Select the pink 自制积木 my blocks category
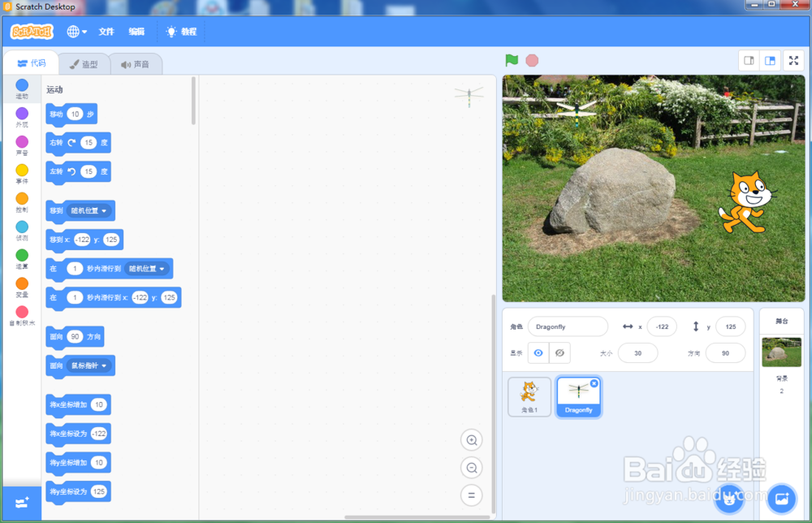 (x=22, y=316)
